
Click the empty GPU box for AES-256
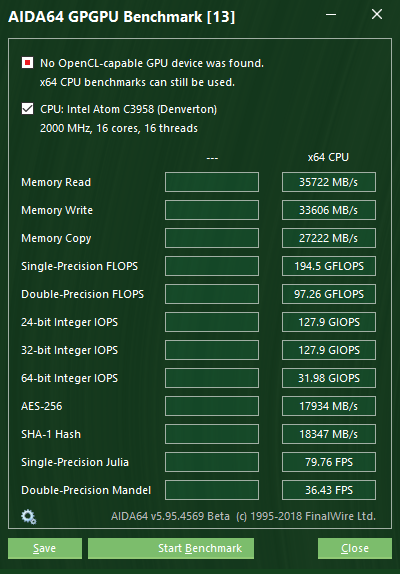click(212, 406)
